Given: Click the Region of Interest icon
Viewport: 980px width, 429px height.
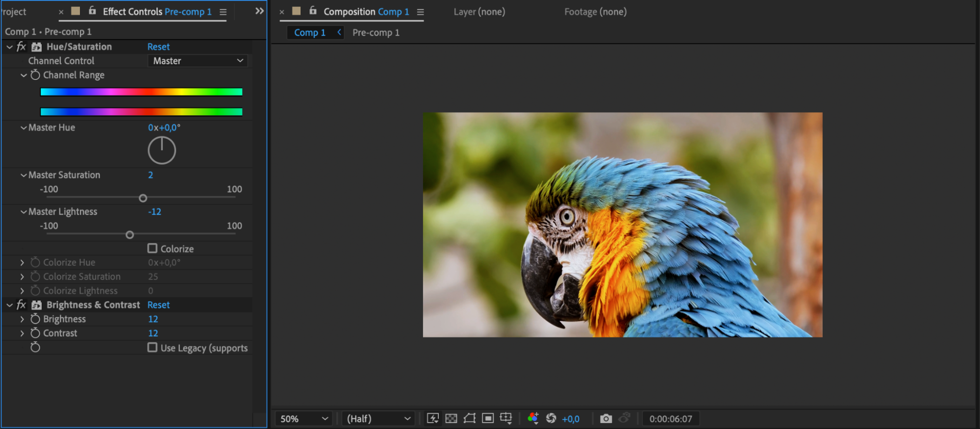Looking at the screenshot, I should [487, 418].
